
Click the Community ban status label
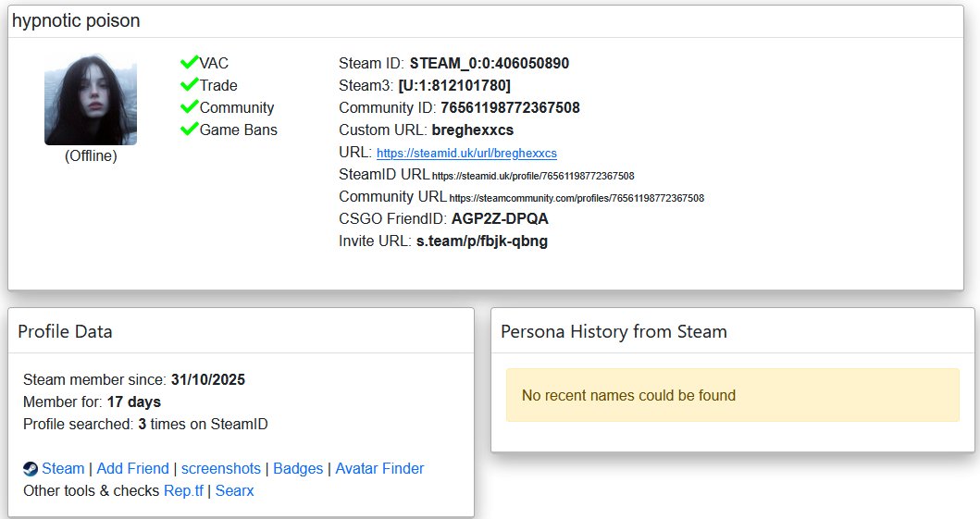pos(237,107)
